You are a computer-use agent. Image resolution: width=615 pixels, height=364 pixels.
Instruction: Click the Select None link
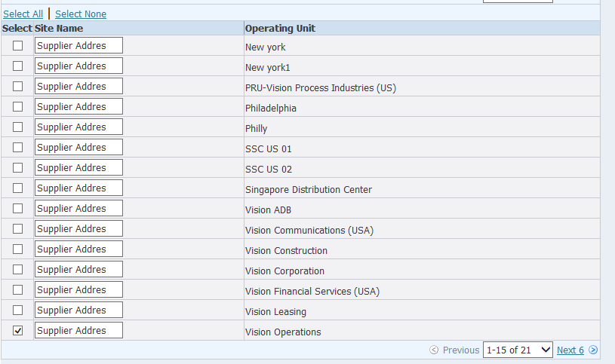(x=81, y=14)
